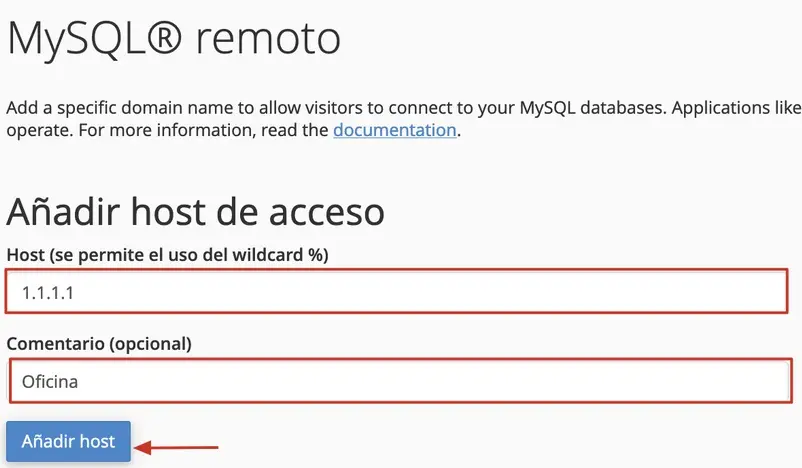Viewport: 802px width, 468px height.
Task: Click the word '(opcional)' in the Comentario label
Action: 150,344
